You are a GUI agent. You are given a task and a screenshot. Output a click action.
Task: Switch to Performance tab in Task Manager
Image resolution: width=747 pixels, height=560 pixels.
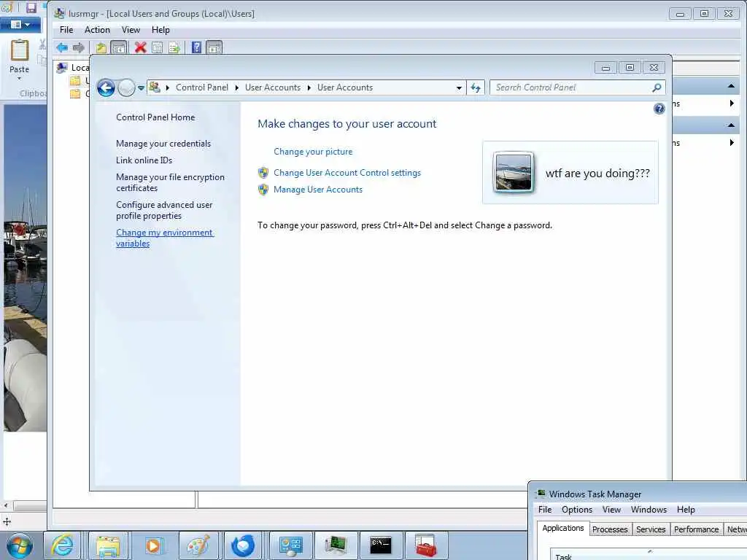[x=696, y=529]
